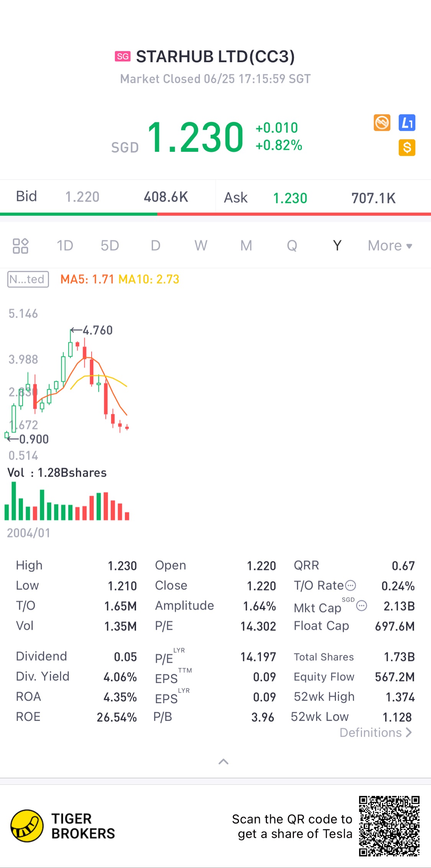
Task: Tap the Market Closed timestamp text
Action: click(215, 79)
